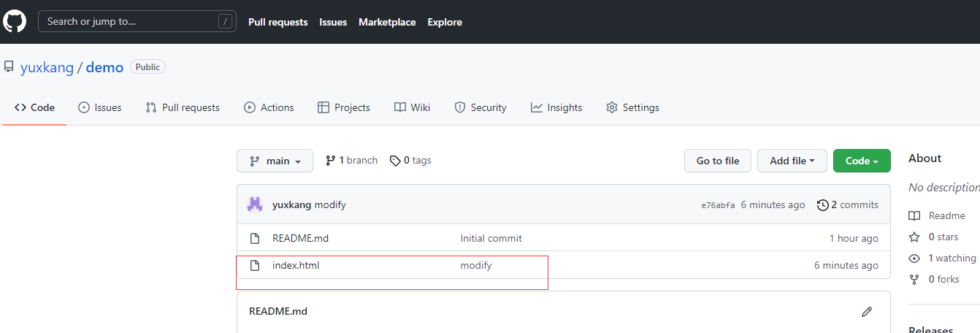Open the main branch dropdown
Viewport: 980px width, 333px height.
(x=275, y=161)
